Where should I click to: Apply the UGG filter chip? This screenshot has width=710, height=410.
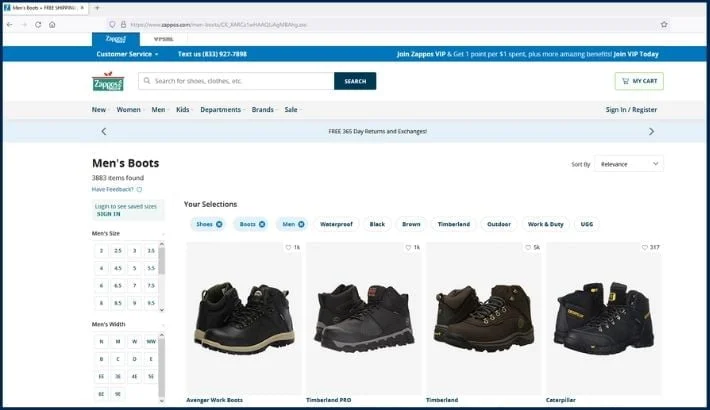[x=587, y=224]
